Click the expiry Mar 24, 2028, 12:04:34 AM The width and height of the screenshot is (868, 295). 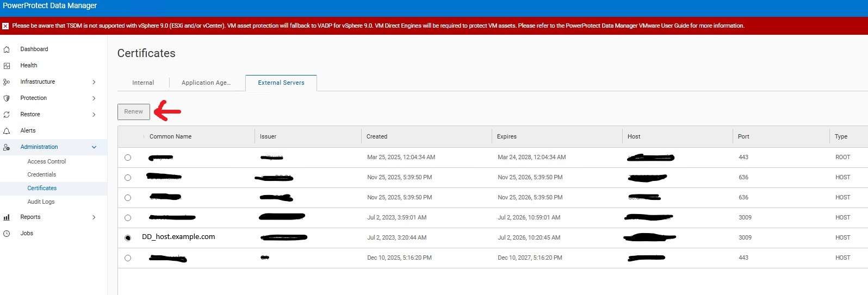pyautogui.click(x=532, y=157)
